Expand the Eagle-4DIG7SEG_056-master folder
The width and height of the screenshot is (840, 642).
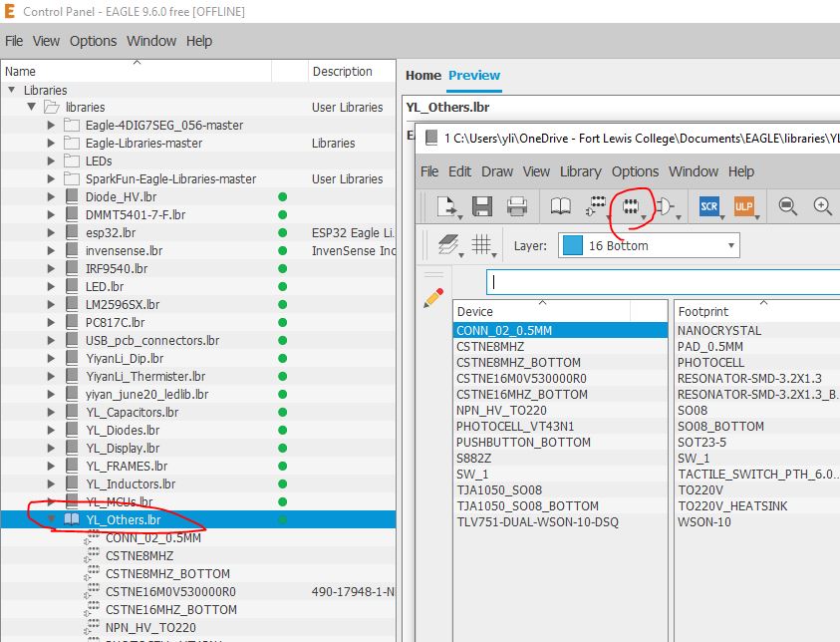pos(51,125)
